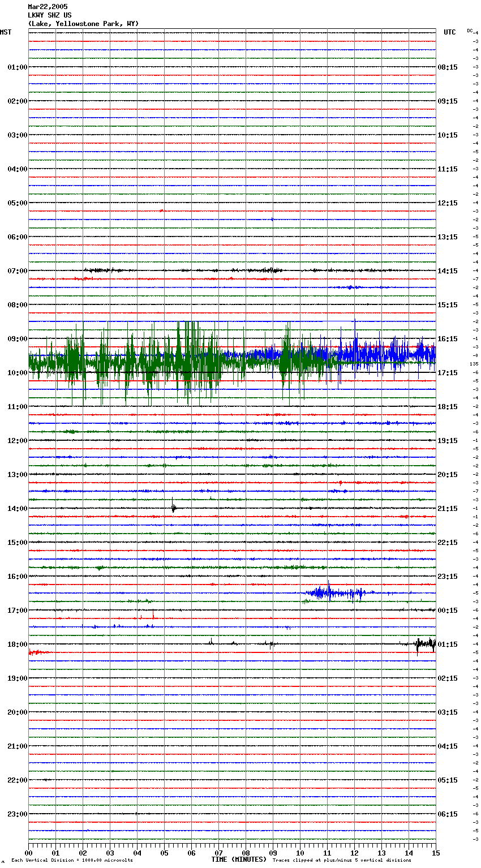
Task: Click the "Each Vertical Division = 1000.00 microvolts" note
Action: coord(72,861)
